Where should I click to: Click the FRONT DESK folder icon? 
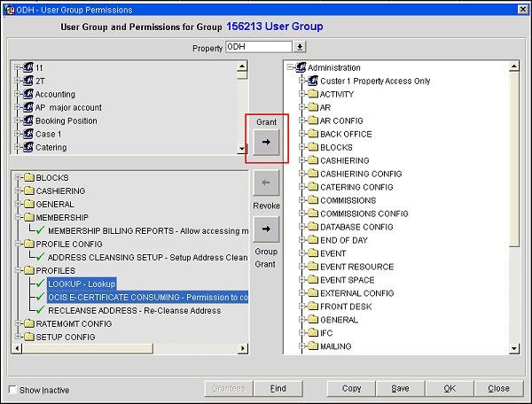click(312, 307)
